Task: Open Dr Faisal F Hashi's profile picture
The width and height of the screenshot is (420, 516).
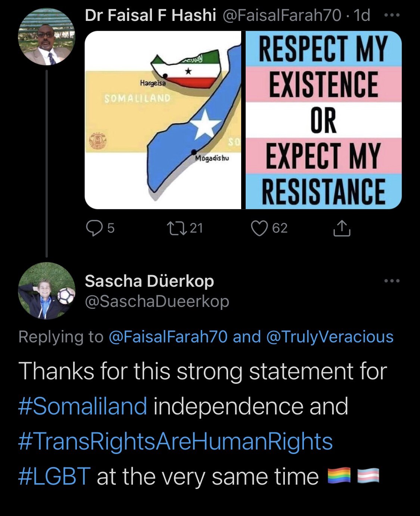Action: tap(47, 37)
